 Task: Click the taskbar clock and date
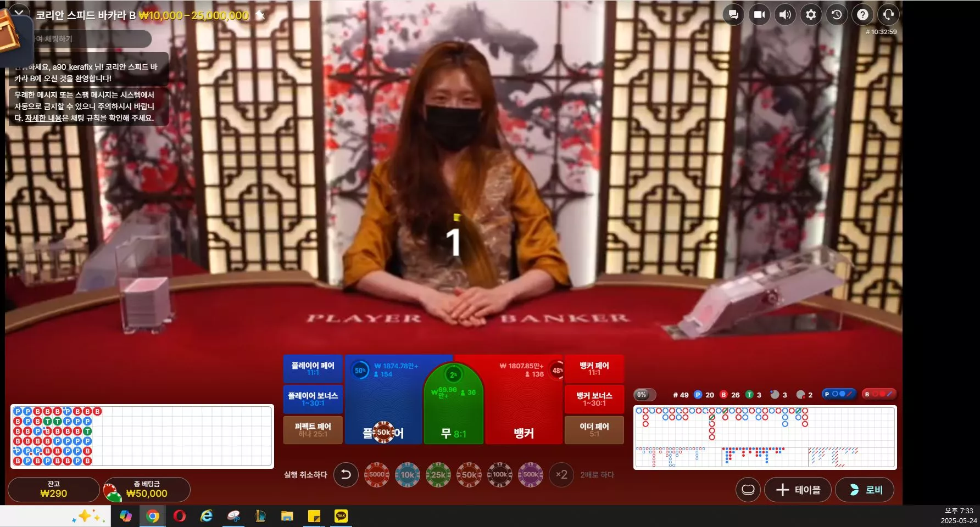tap(959, 515)
